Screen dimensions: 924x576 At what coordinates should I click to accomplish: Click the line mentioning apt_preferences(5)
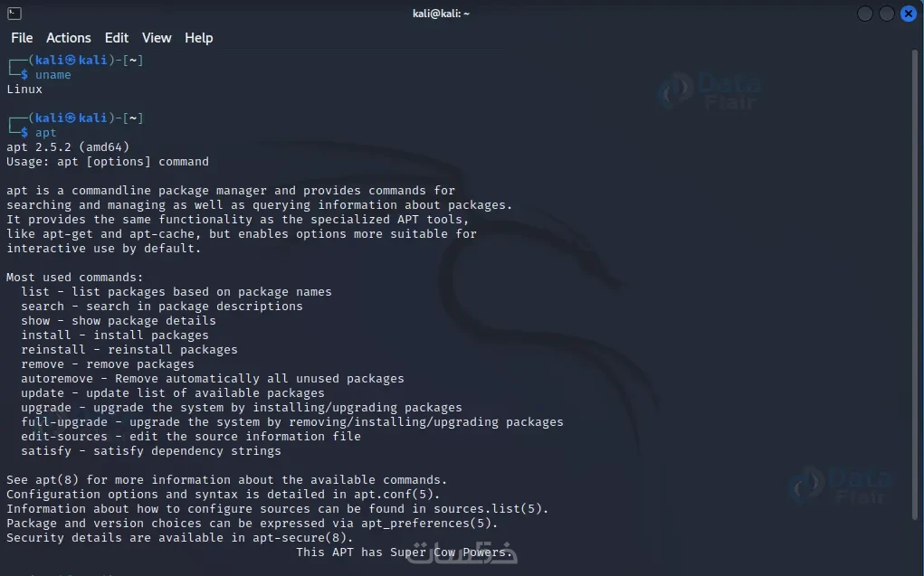coord(252,523)
